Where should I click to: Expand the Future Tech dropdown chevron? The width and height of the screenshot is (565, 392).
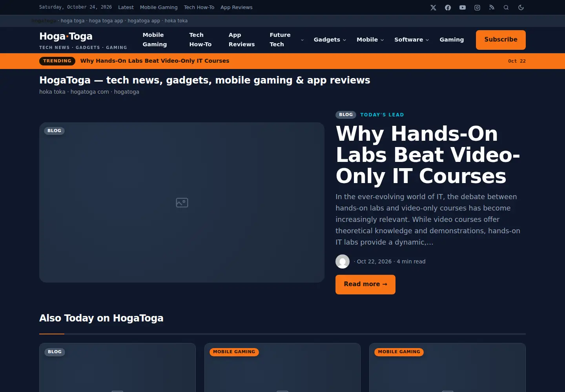[x=302, y=40]
